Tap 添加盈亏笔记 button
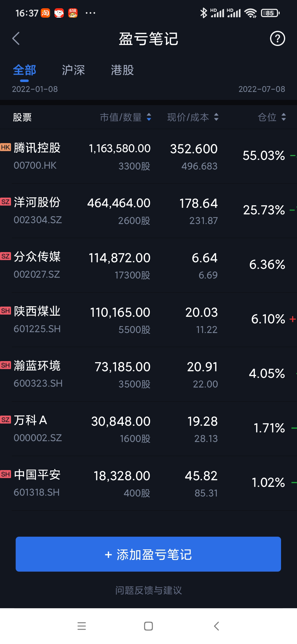This screenshot has height=644, width=297. click(148, 554)
